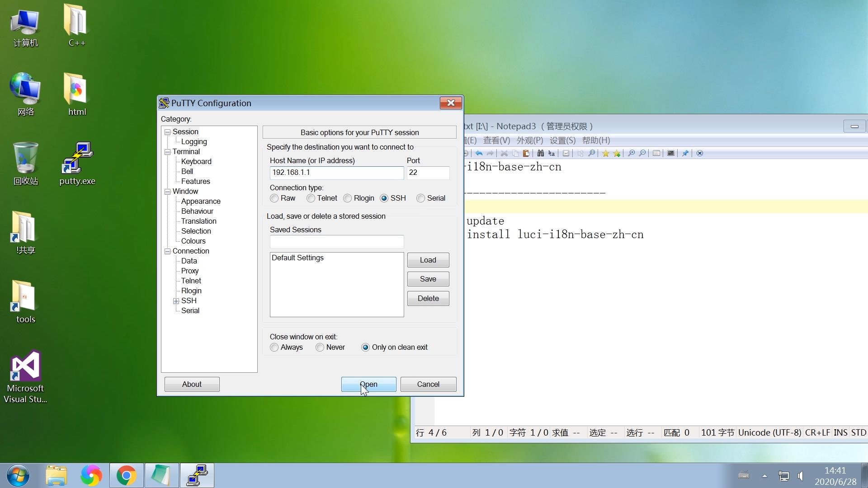This screenshot has width=868, height=488.
Task: Choose Never for close window on exit
Action: tap(320, 347)
